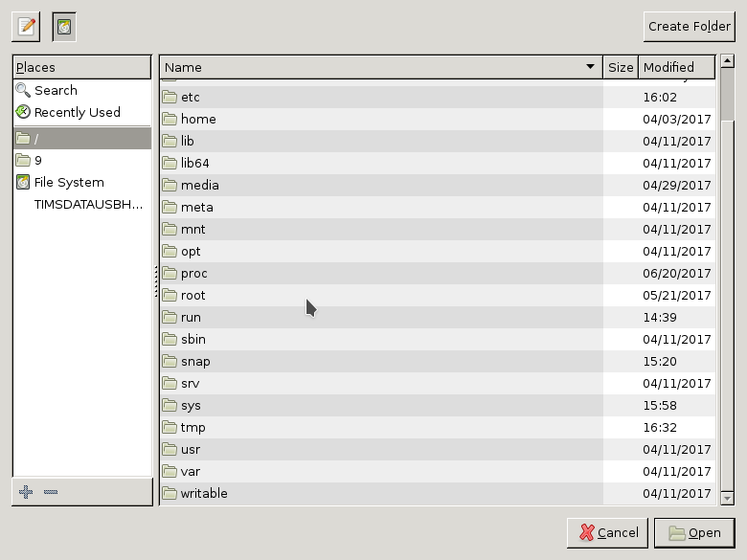Click the 04/03/2017 date for home

pyautogui.click(x=676, y=119)
